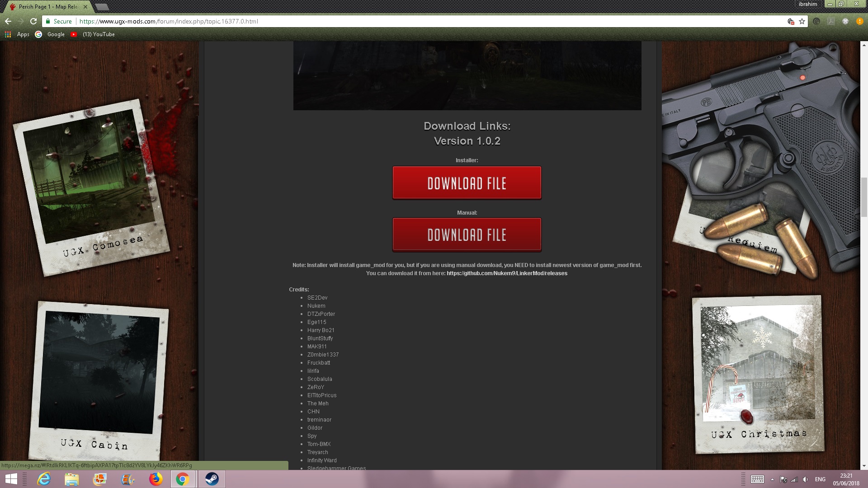Open the (13) YouTube bookmark

pos(93,34)
